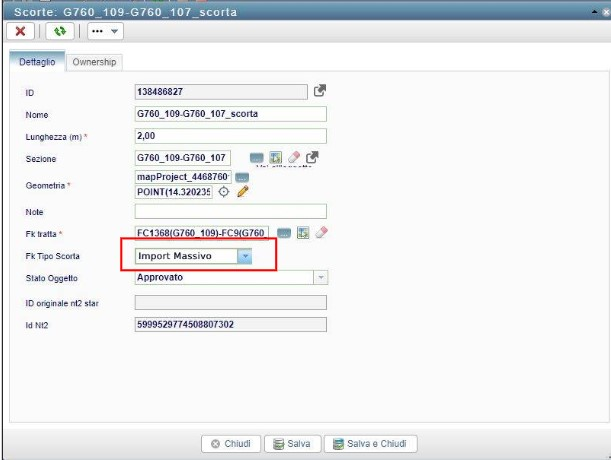
Task: Click the browse button beside mapProject field
Action: pos(241,177)
